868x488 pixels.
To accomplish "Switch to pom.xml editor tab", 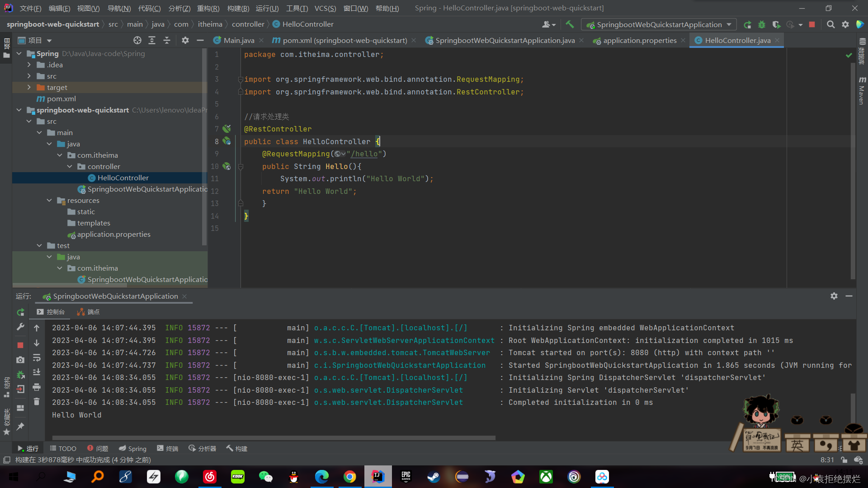I will 344,40.
